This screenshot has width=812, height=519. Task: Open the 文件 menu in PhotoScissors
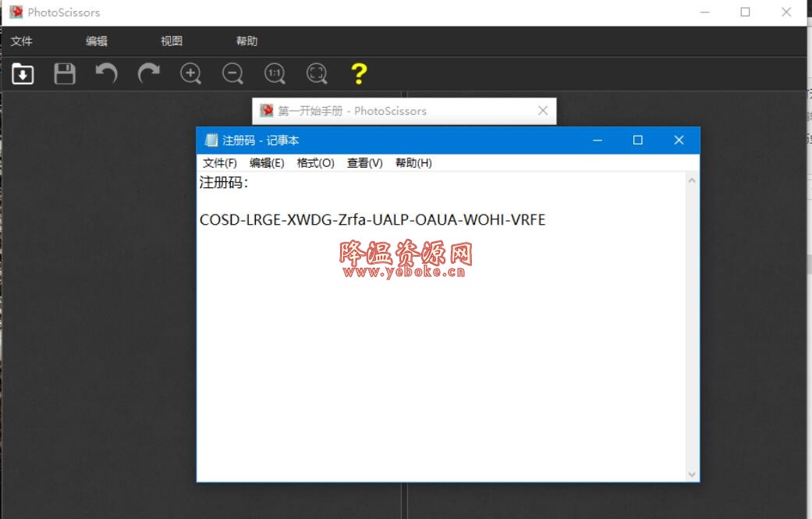pos(22,41)
